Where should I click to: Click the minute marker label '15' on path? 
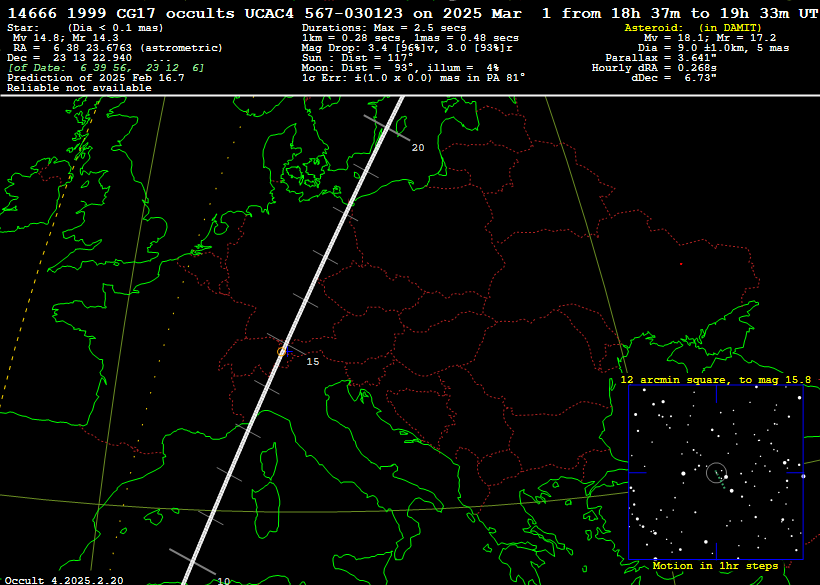[313, 362]
